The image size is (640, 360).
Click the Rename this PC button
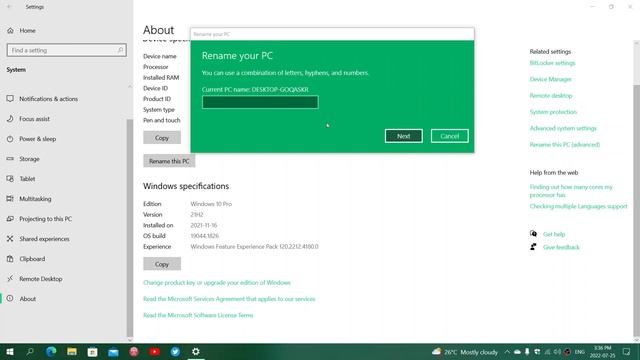coord(169,161)
